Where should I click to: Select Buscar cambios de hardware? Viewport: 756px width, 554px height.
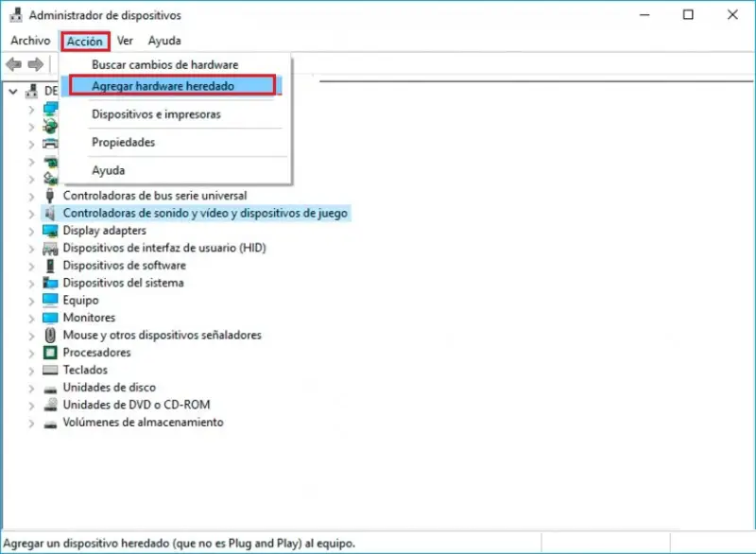(x=164, y=64)
